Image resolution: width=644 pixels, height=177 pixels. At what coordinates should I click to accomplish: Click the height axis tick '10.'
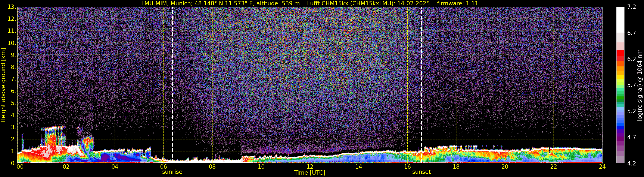click(12, 43)
